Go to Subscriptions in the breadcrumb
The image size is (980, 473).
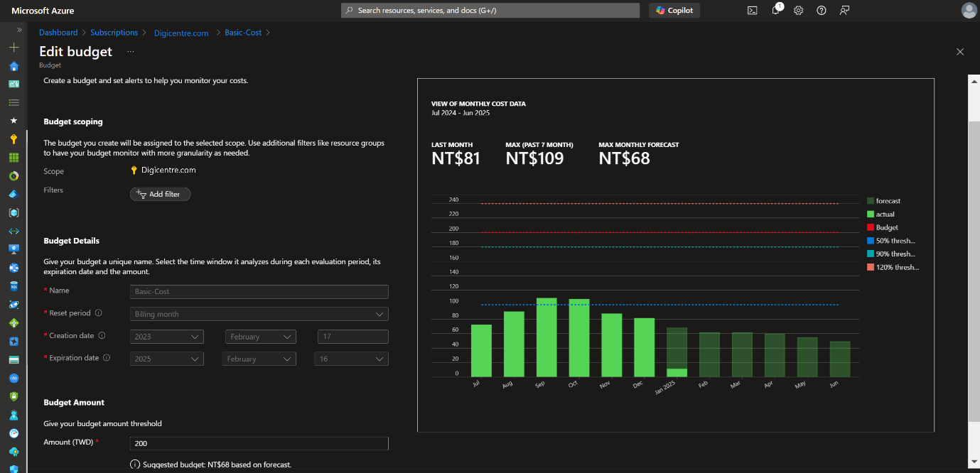pos(114,33)
